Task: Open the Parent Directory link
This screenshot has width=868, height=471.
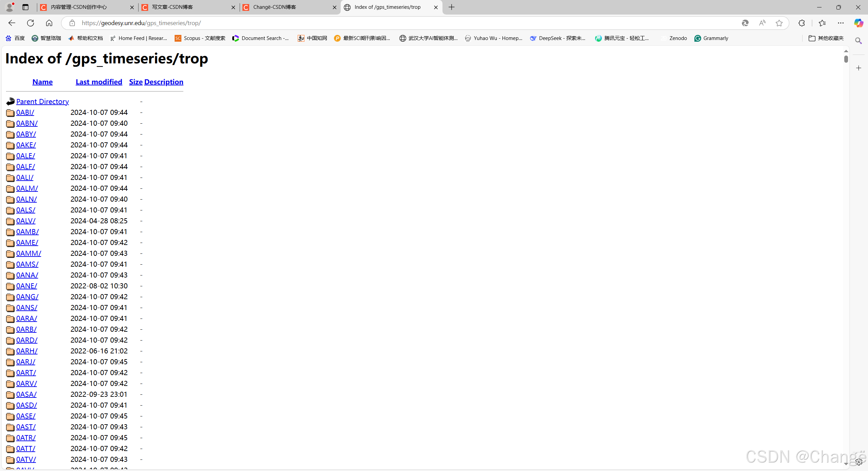Action: point(42,102)
